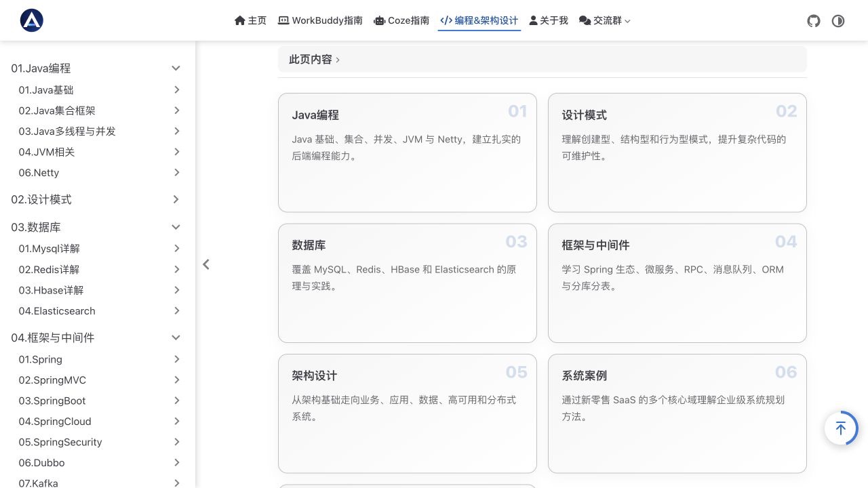Screen dimensions: 868x488
Task: Open 关于我 nav item
Action: tap(549, 20)
